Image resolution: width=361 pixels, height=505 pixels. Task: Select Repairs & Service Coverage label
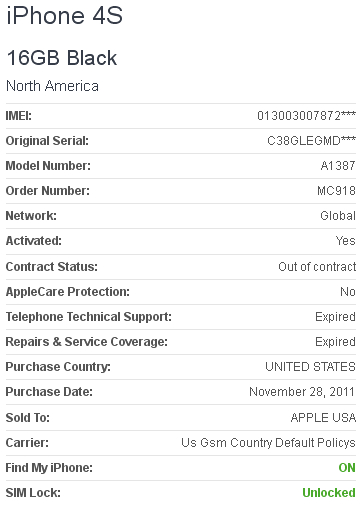click(86, 342)
